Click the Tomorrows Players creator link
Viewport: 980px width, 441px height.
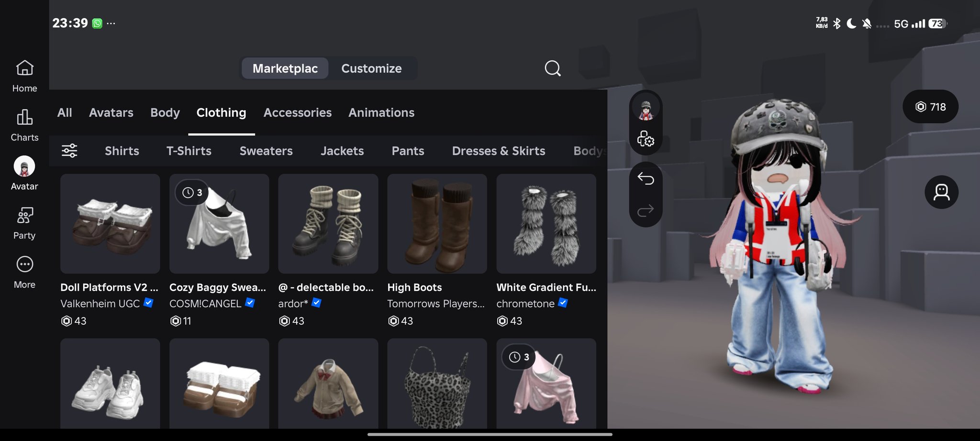tap(436, 304)
